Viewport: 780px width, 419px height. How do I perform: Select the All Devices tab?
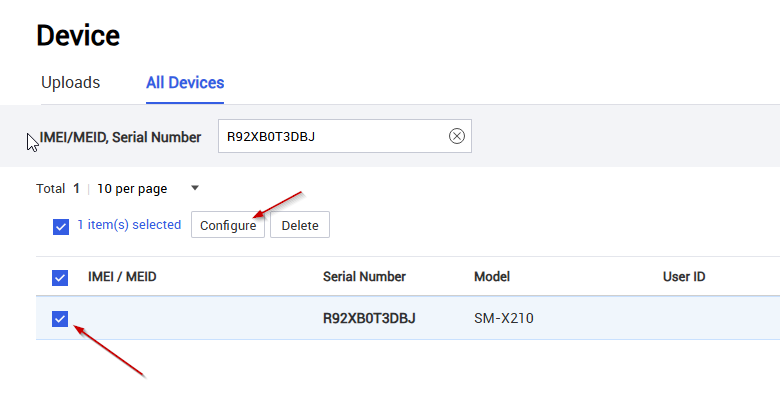(185, 82)
